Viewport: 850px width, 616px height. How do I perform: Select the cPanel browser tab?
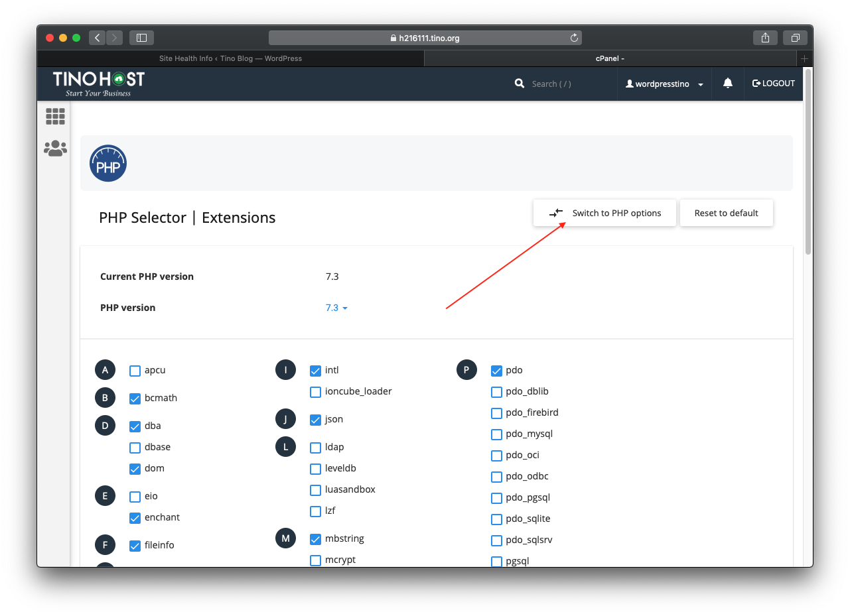pyautogui.click(x=610, y=58)
